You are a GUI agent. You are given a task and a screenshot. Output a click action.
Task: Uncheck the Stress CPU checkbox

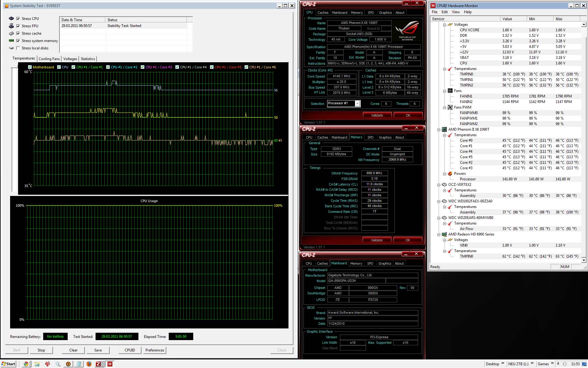18,19
